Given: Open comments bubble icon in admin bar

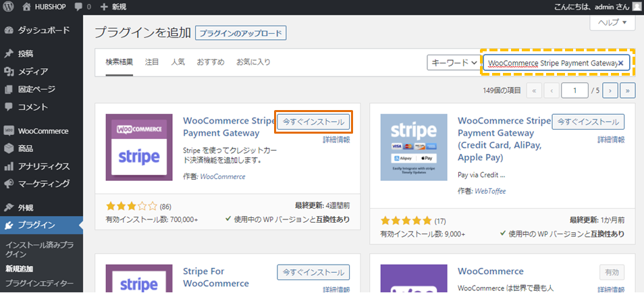Looking at the screenshot, I should (78, 7).
